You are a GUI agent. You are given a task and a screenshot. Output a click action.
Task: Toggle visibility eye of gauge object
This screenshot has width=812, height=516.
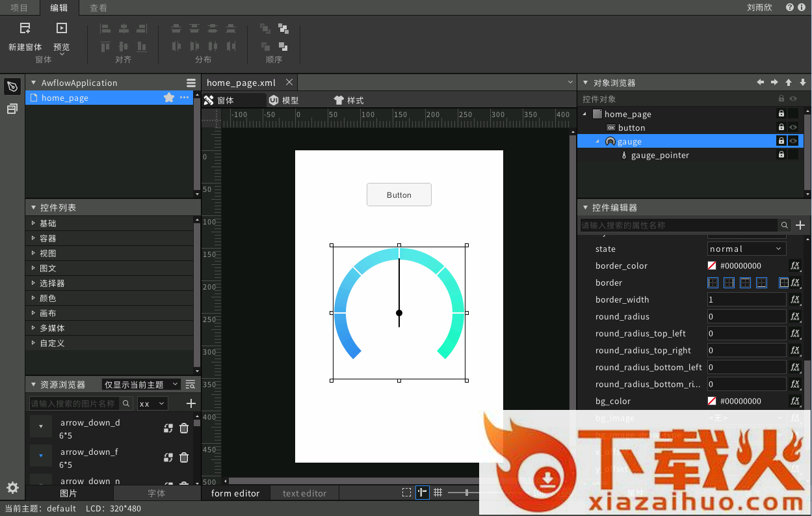click(793, 141)
